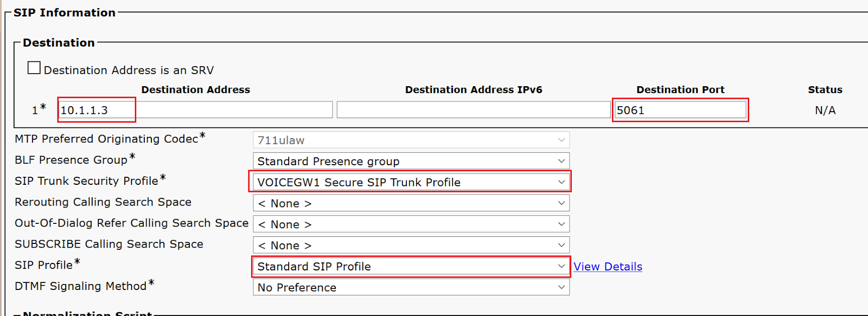The image size is (868, 316).
Task: Click the SIP Information section heading
Action: click(x=65, y=12)
